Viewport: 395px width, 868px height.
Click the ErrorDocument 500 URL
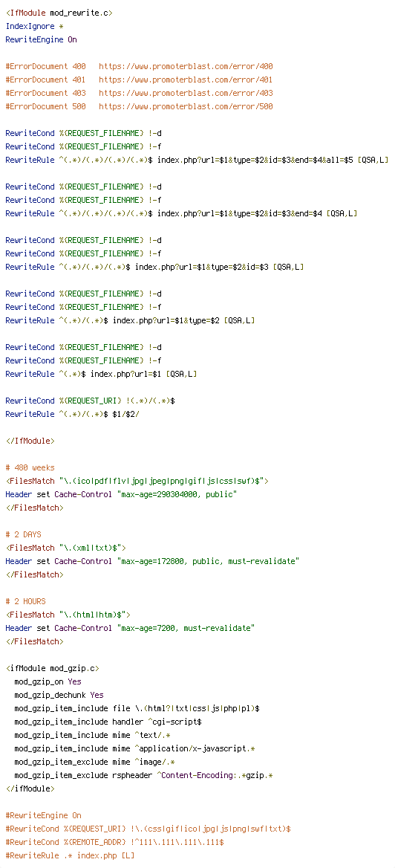186,106
